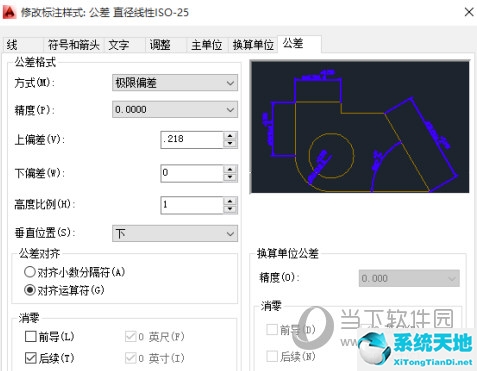Screen dimensions: 477x371
Task: Close the 修改标注样式 dialog
Action: coord(469,12)
